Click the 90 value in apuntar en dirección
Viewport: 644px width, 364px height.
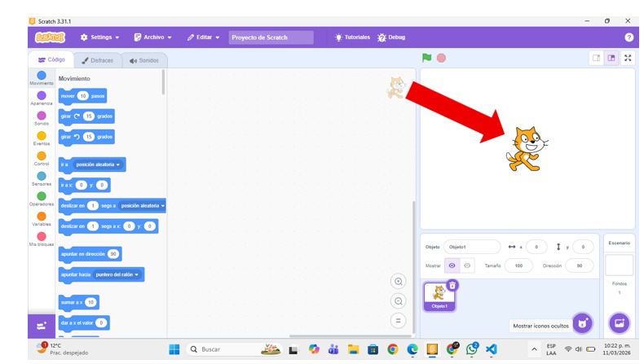pyautogui.click(x=113, y=254)
